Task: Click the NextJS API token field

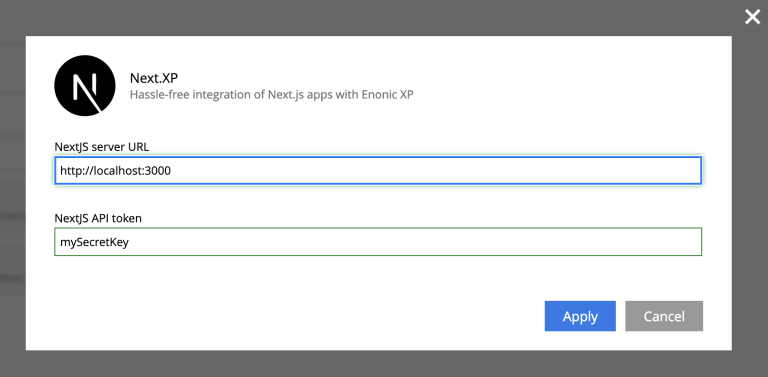Action: tap(378, 241)
